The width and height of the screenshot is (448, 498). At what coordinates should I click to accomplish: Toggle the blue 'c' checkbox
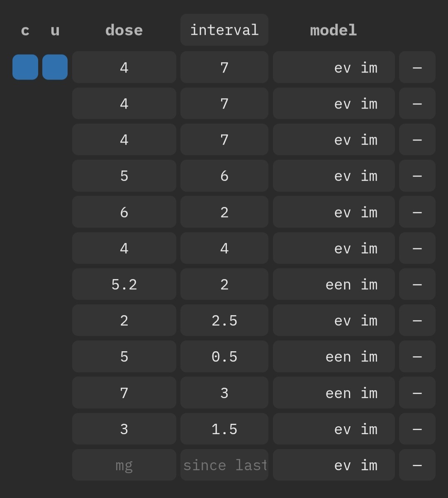click(25, 67)
